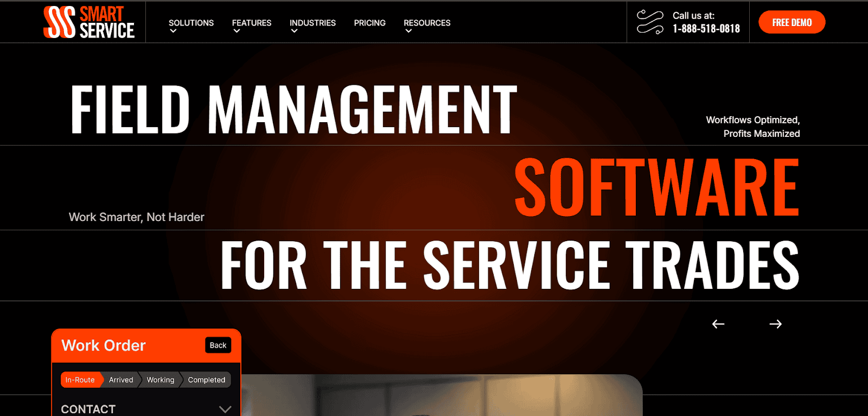
Task: Click the phone cord icon
Action: (x=650, y=22)
